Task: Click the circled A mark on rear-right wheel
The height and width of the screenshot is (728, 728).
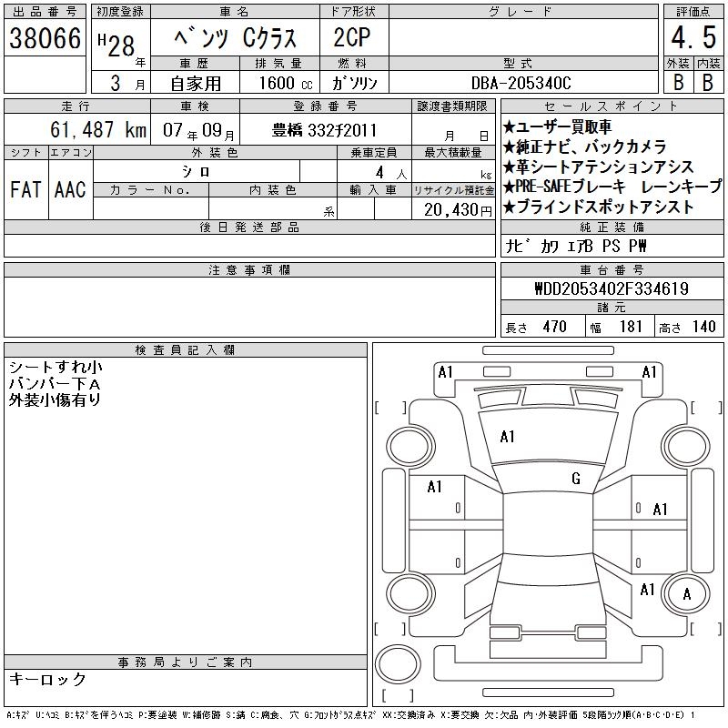Action: coord(687,595)
